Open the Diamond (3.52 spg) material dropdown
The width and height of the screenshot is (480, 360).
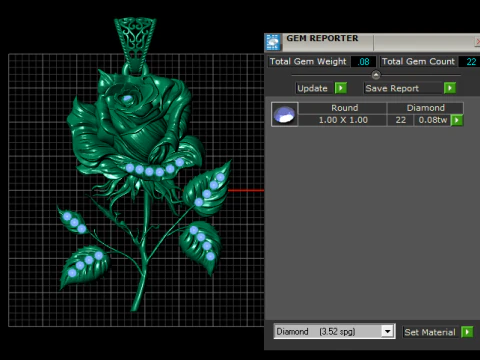(x=334, y=332)
